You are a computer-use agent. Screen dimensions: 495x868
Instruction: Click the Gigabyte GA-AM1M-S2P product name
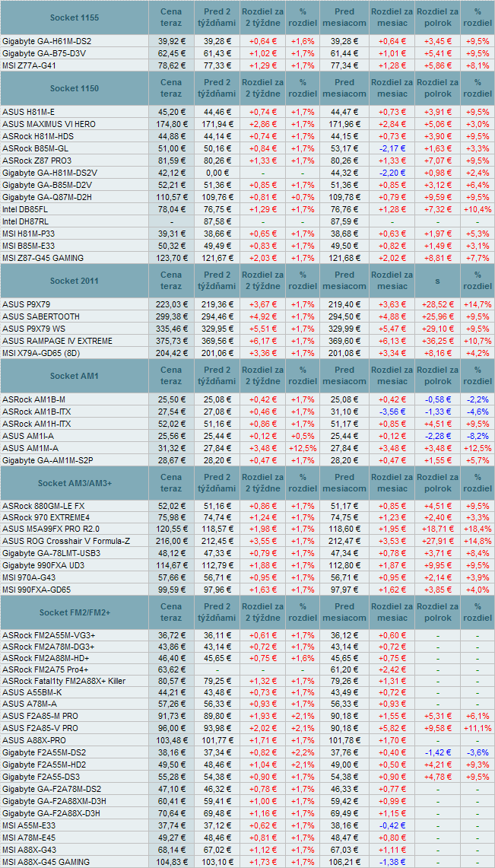click(x=49, y=460)
